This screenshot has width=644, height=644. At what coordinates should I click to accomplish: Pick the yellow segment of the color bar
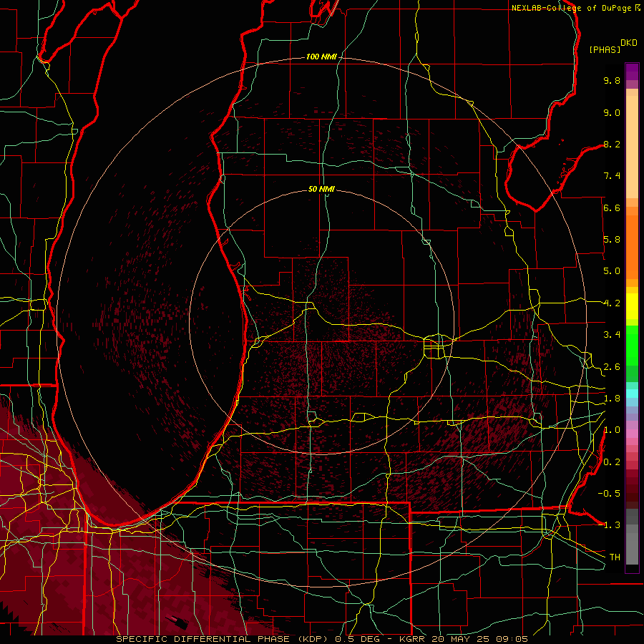632,306
